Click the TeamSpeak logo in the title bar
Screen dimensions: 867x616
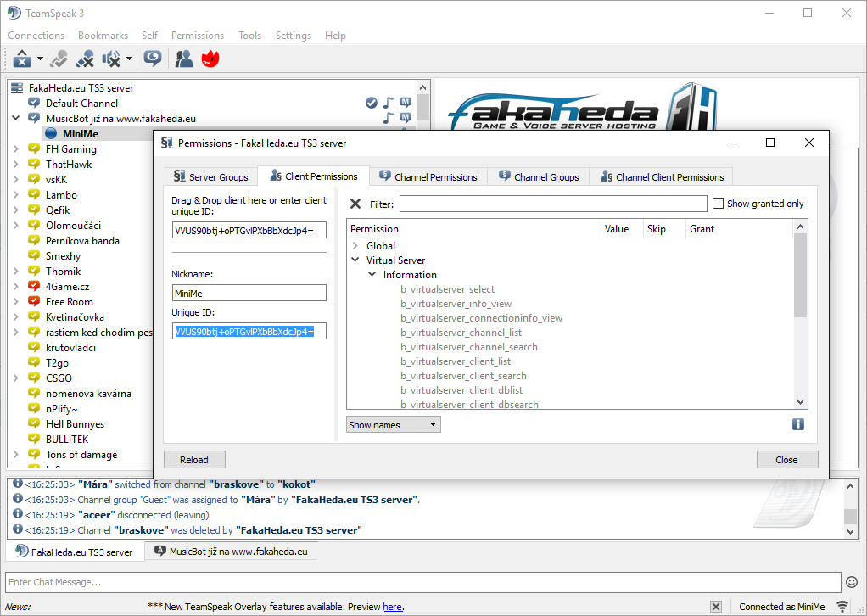click(14, 13)
